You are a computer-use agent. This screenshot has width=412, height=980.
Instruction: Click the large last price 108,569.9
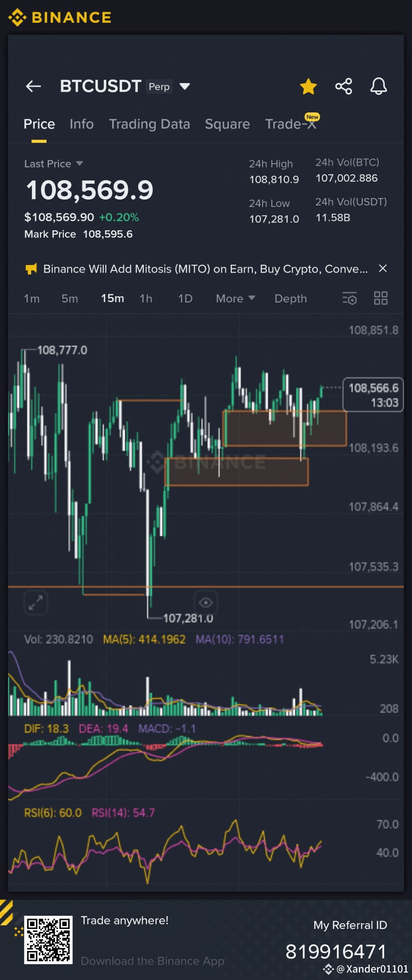pos(89,190)
